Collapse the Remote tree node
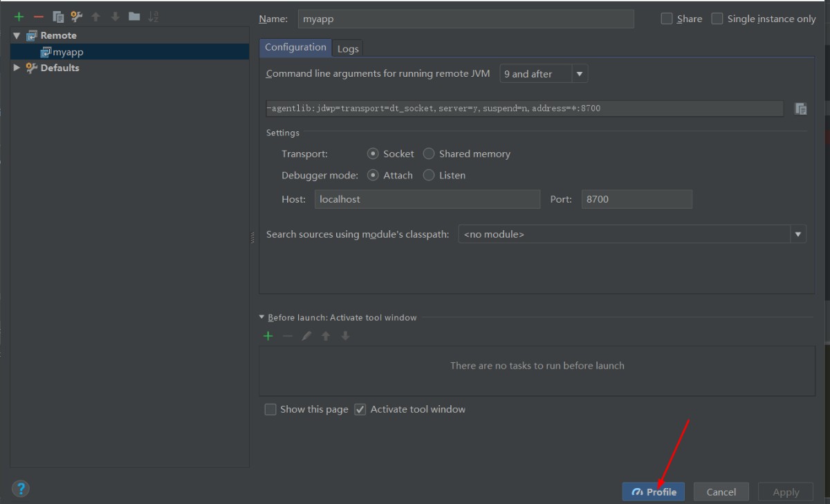The width and height of the screenshot is (830, 504). click(17, 35)
